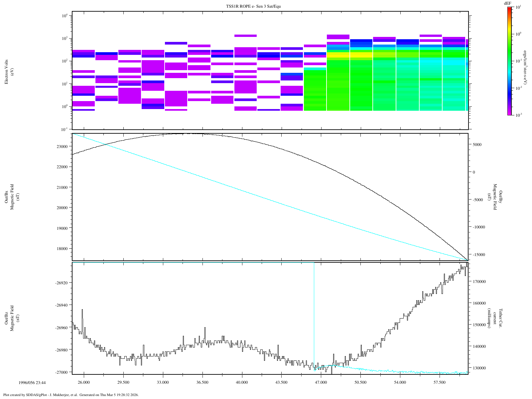Select the 40.000 time axis tick label

pos(242,383)
